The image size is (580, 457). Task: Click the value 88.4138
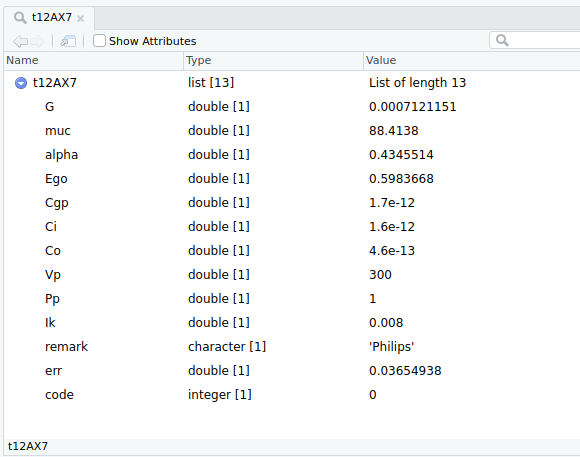pos(394,131)
